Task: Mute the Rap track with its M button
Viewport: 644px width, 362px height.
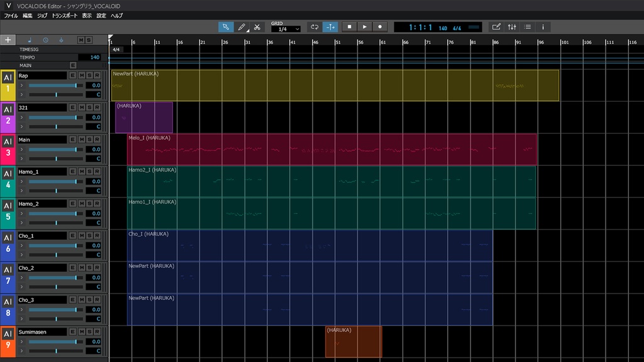Action: (83, 75)
